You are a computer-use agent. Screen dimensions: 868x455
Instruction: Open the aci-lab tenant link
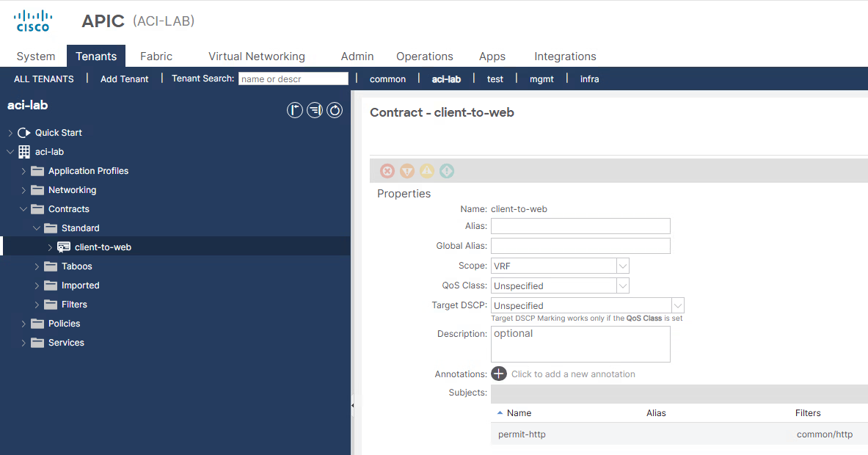[446, 79]
